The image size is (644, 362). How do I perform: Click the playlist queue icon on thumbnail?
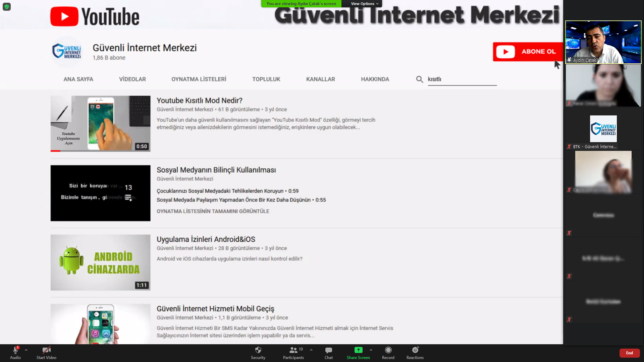tap(128, 198)
